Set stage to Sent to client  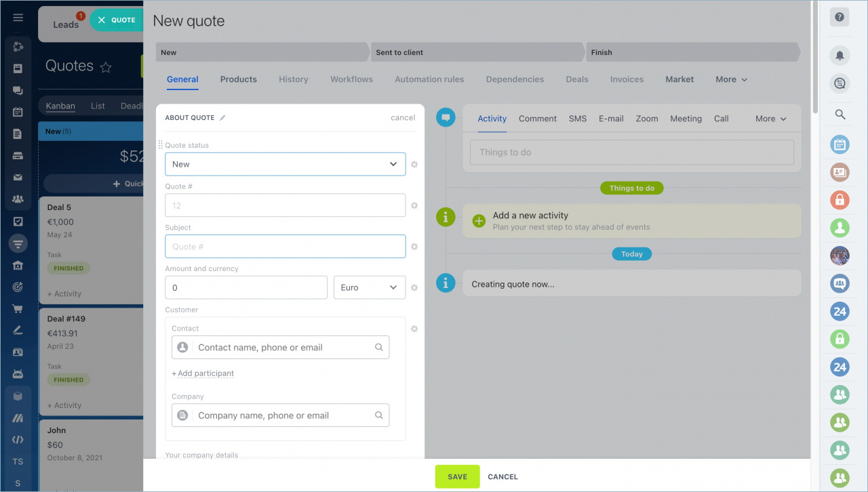click(x=478, y=52)
